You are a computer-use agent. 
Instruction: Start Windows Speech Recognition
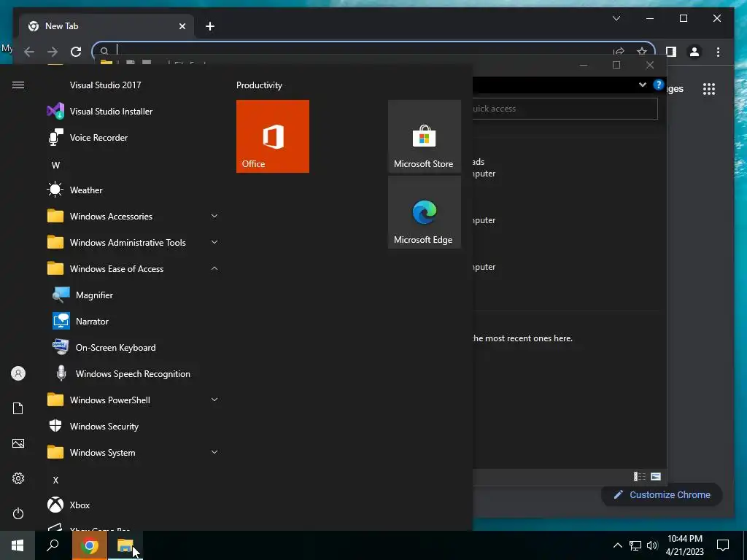(x=133, y=374)
